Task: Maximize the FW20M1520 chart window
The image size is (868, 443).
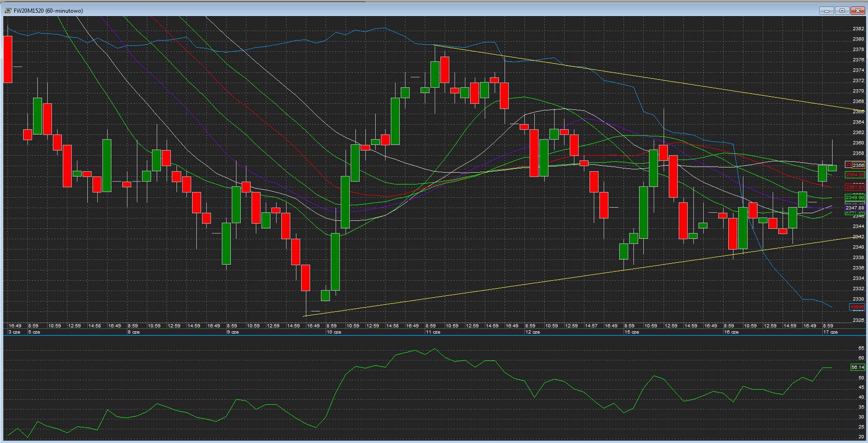Action: point(842,10)
